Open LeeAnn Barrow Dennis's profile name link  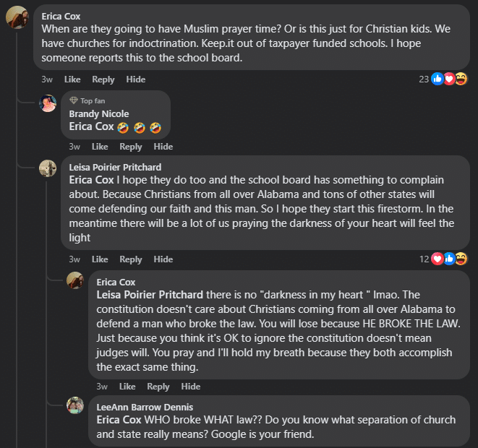pyautogui.click(x=145, y=407)
